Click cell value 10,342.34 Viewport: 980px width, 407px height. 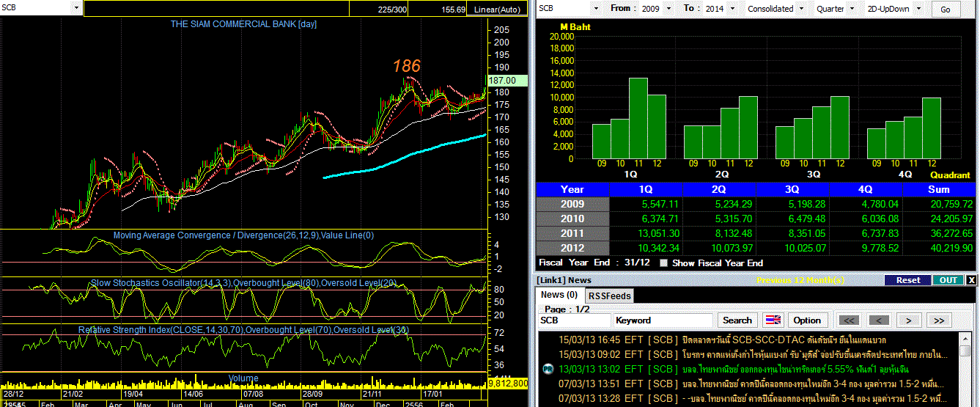[x=658, y=248]
